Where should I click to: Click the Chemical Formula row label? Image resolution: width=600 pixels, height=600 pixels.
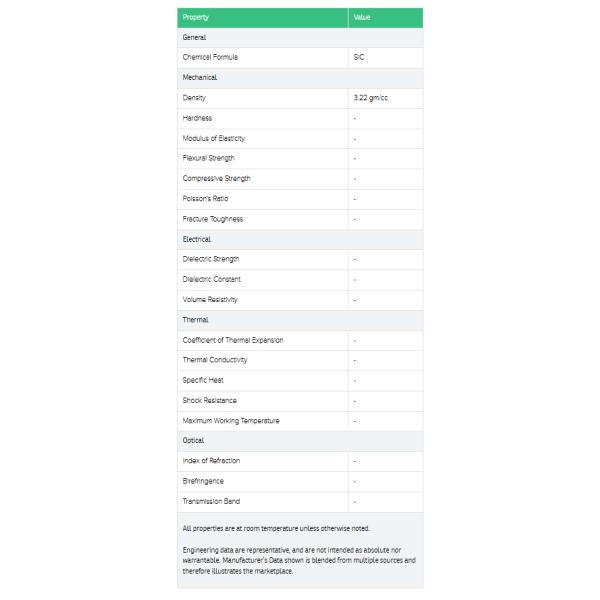[210, 57]
